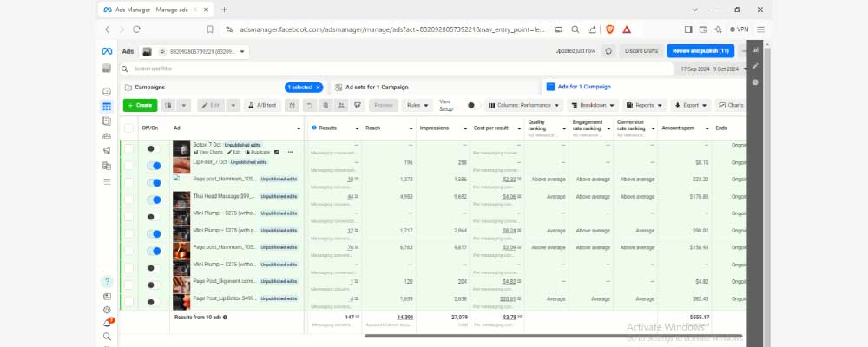Click the green Create button
Viewport: 868px width, 347px height.
point(139,105)
